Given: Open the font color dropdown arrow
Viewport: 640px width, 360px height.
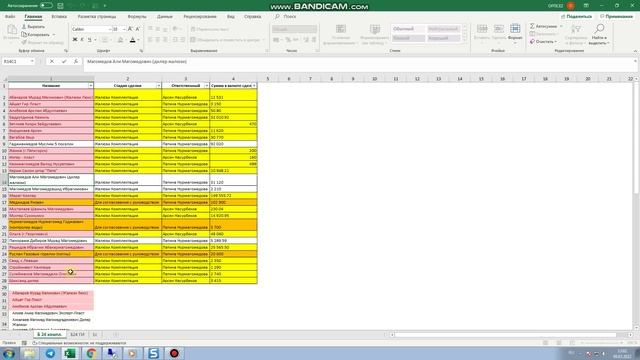Looking at the screenshot, I should [x=138, y=40].
